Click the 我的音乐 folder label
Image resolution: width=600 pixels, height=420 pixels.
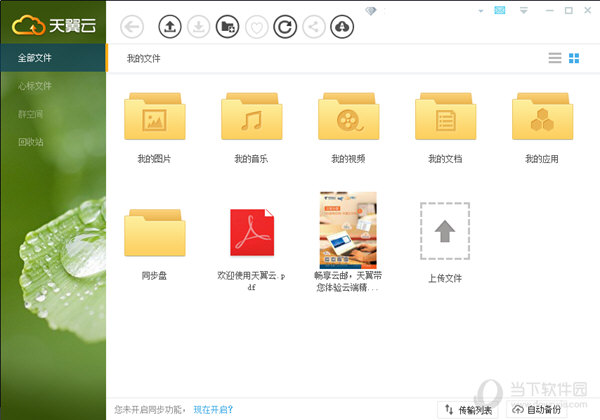pos(251,159)
